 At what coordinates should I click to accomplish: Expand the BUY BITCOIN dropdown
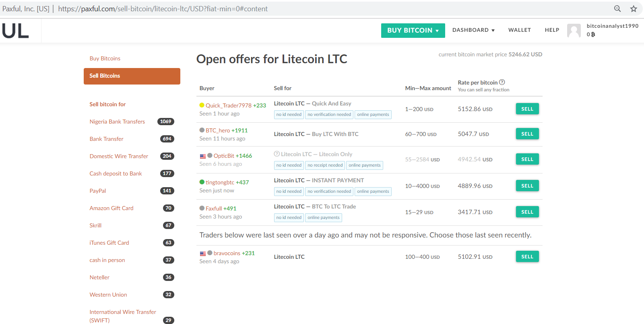pos(413,30)
